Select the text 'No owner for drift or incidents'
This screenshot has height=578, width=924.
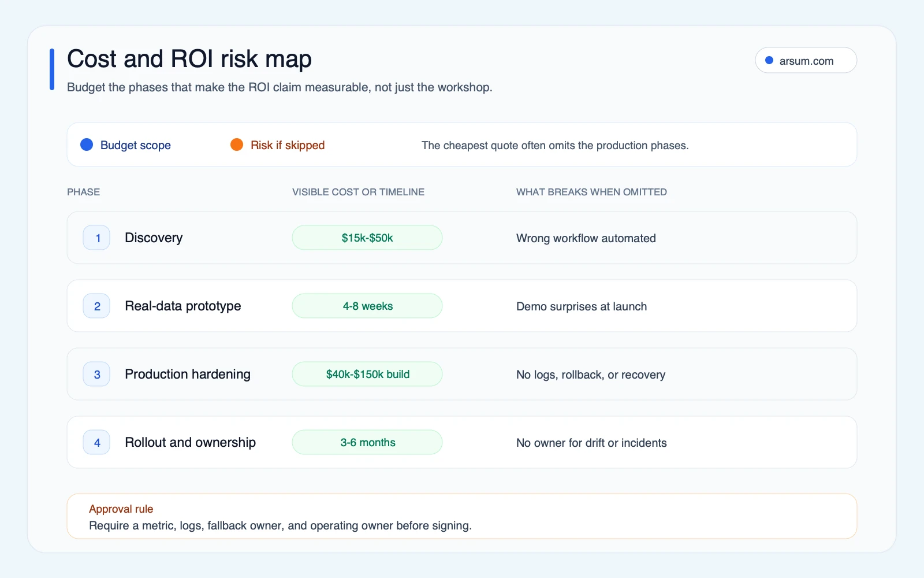tap(591, 443)
